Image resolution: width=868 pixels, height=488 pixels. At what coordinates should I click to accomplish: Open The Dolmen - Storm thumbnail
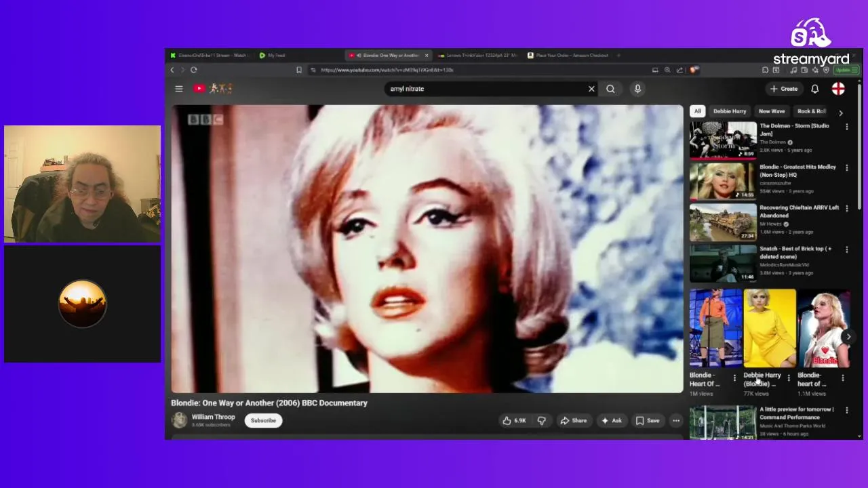(x=723, y=140)
